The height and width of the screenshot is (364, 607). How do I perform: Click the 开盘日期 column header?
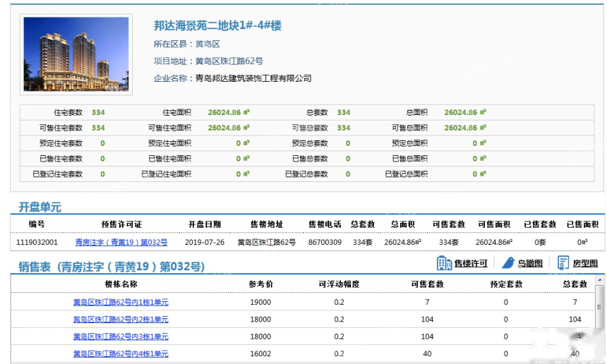205,224
